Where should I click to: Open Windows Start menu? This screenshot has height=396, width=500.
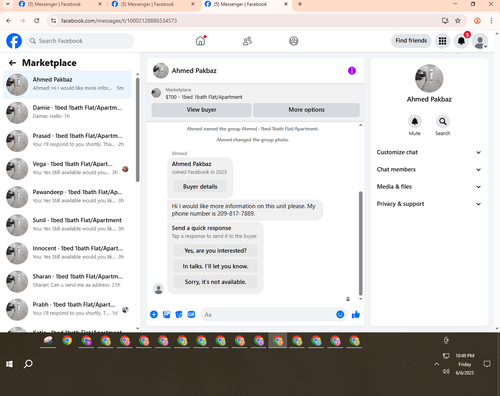[9, 364]
